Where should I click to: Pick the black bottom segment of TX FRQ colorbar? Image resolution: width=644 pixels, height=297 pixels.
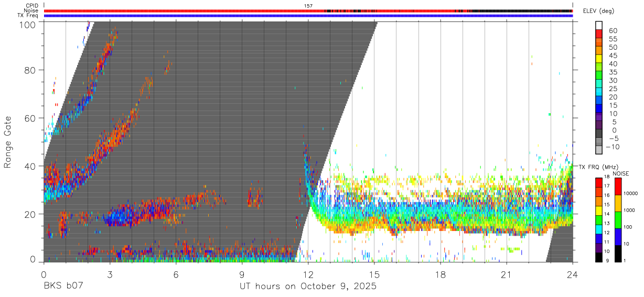(x=599, y=257)
